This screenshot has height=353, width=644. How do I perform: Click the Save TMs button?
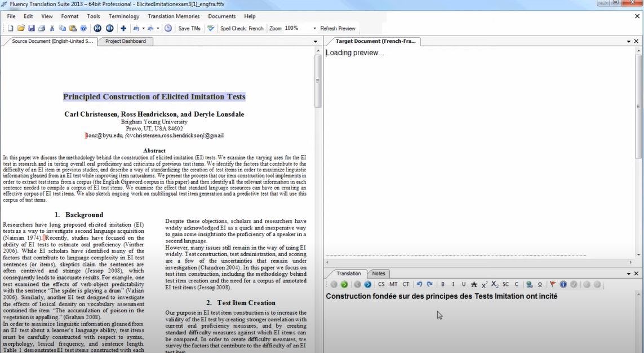(x=189, y=28)
